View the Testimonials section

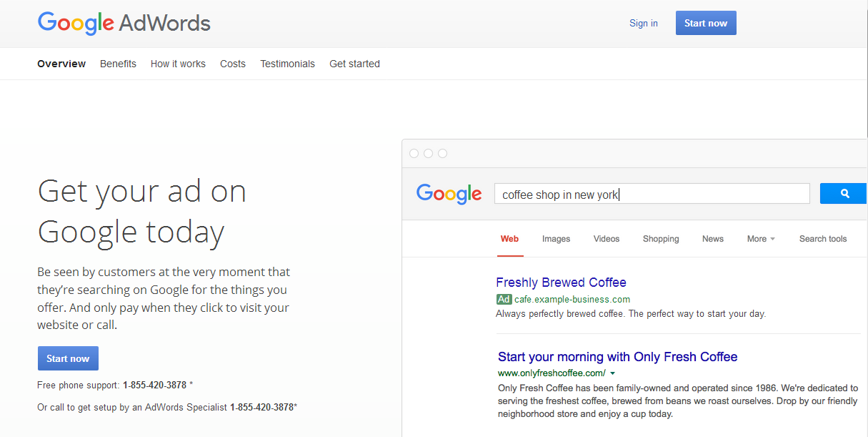287,64
